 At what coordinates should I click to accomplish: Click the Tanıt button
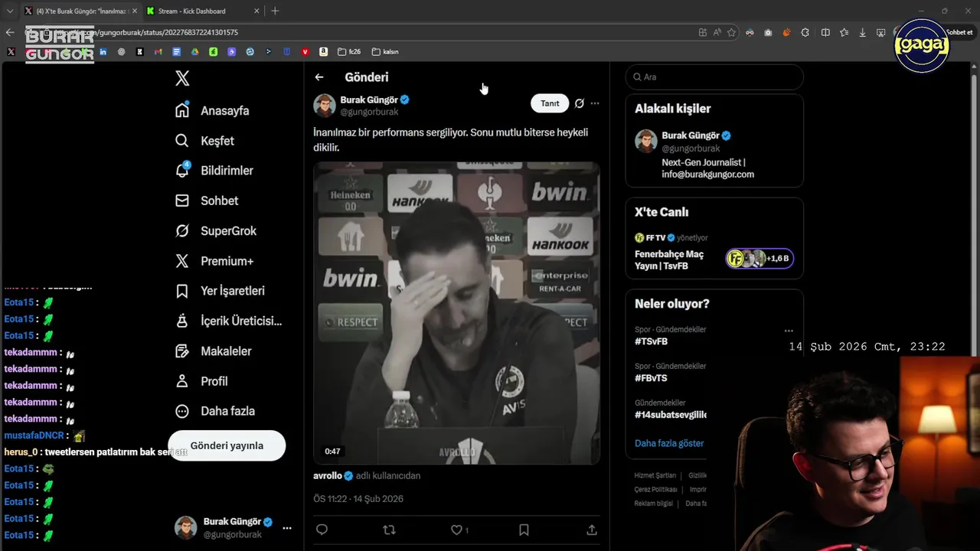550,103
